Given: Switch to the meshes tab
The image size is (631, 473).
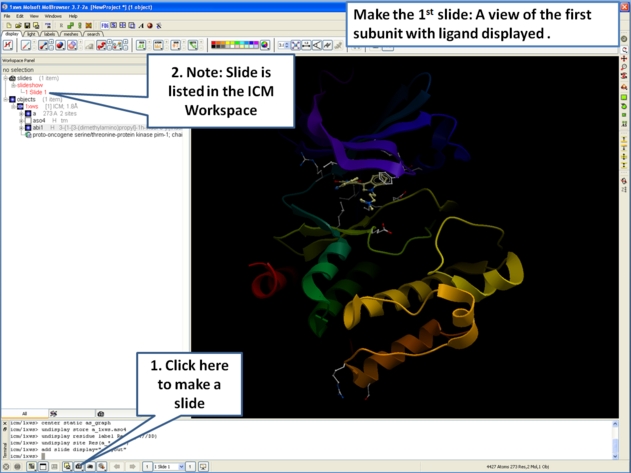Looking at the screenshot, I should pos(70,34).
